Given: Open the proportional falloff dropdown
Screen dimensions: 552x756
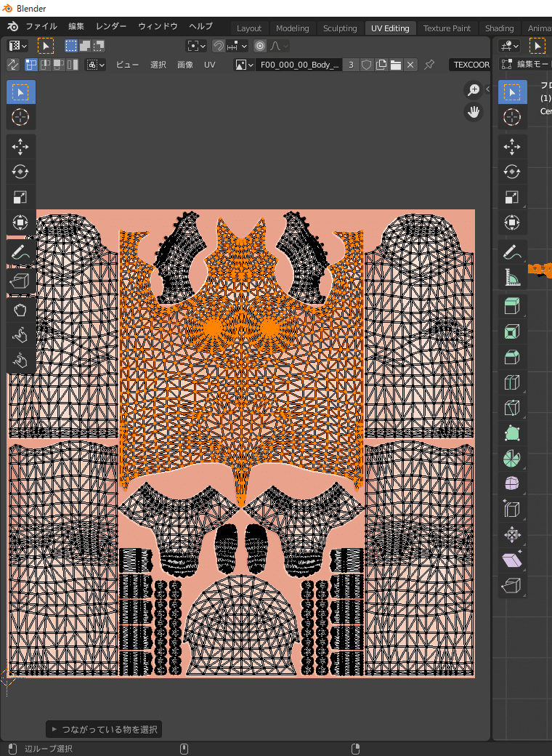Looking at the screenshot, I should [x=279, y=46].
